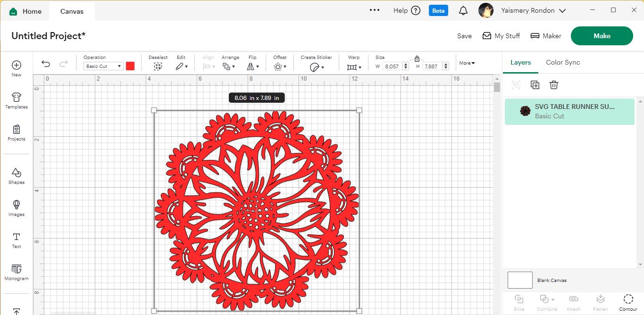Click the Undo arrow
Image resolution: width=644 pixels, height=315 pixels.
coord(46,64)
